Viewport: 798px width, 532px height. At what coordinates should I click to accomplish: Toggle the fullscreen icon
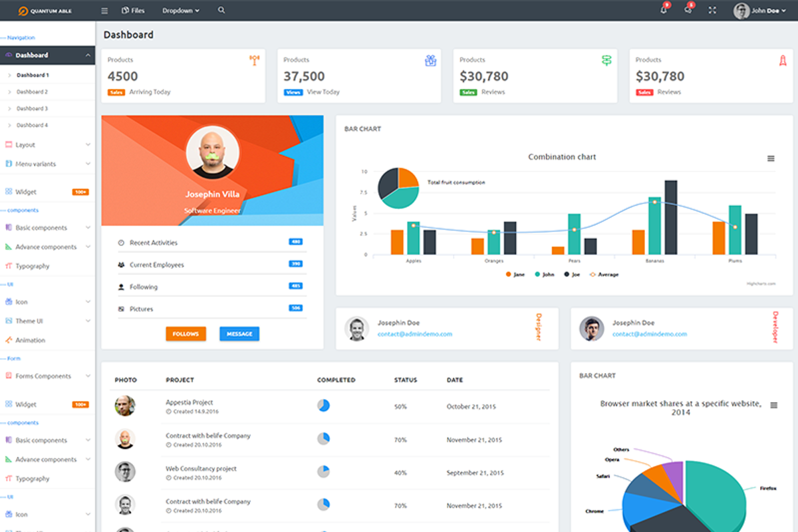[x=712, y=11]
